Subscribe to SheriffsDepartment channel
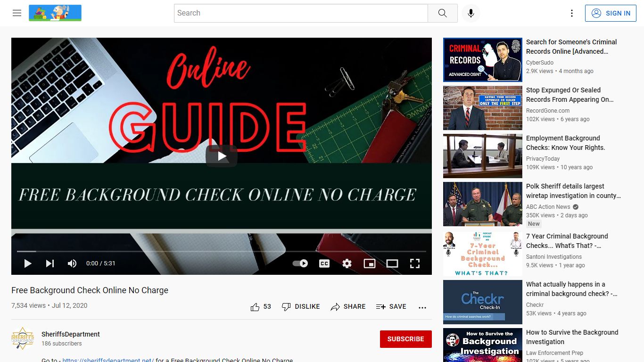 coord(406,339)
